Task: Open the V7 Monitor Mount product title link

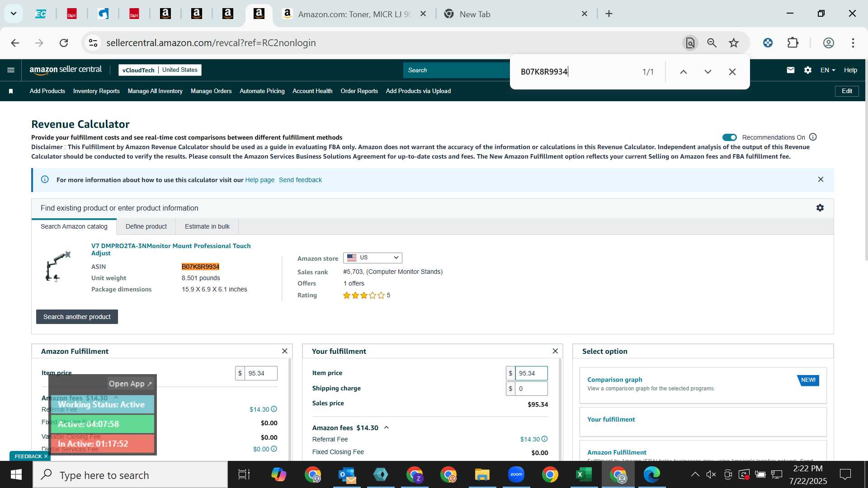Action: tap(171, 249)
